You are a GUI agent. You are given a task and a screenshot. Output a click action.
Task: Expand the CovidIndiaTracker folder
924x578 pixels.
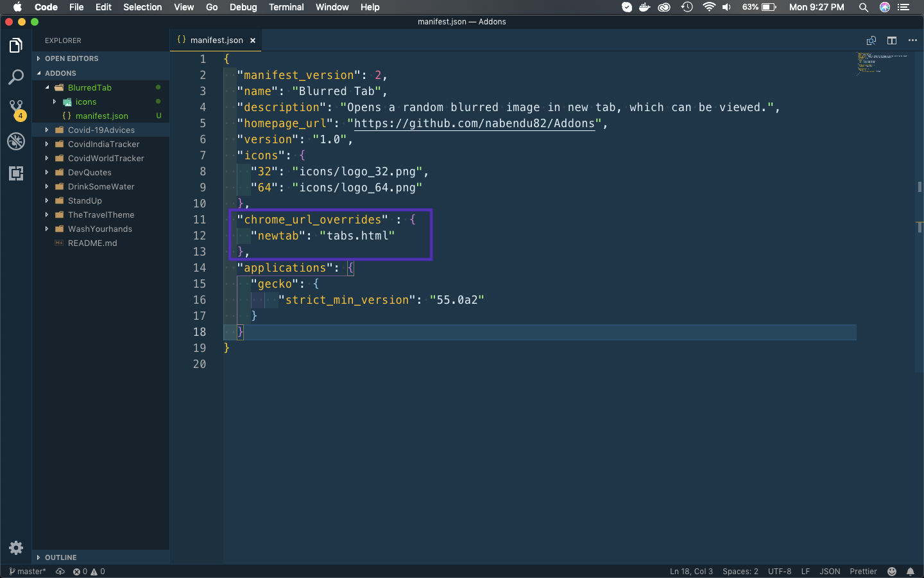[101, 144]
